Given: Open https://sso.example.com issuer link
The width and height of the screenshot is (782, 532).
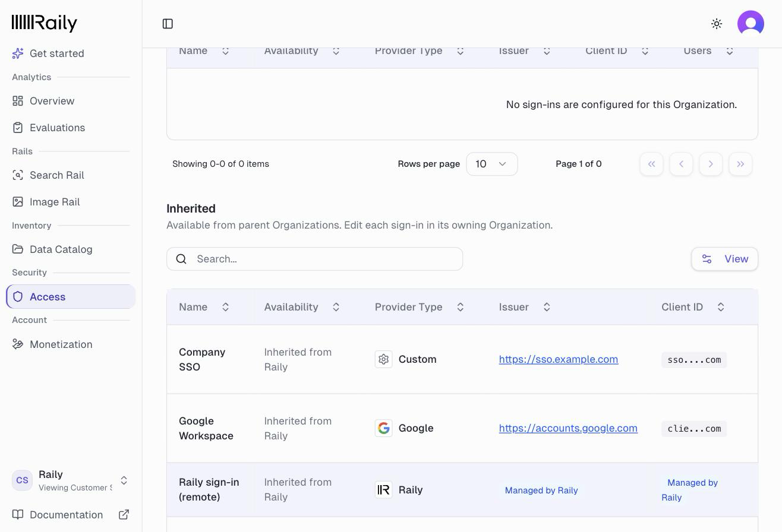Looking at the screenshot, I should [559, 359].
